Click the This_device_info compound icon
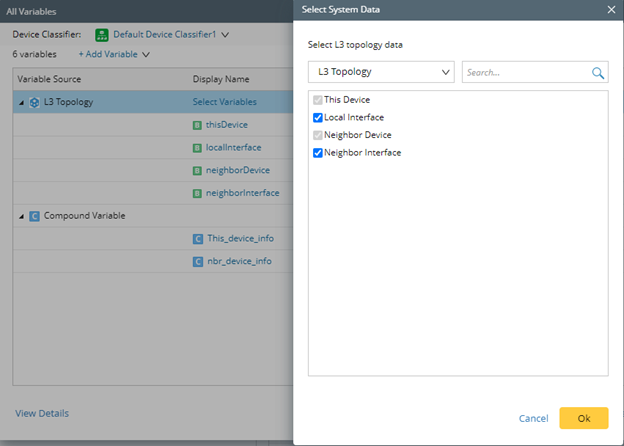The width and height of the screenshot is (624, 446). (199, 239)
